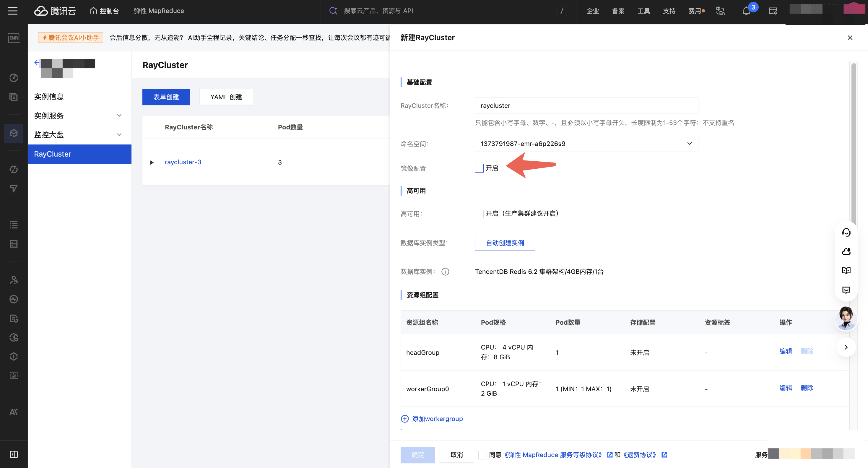The height and width of the screenshot is (468, 868).
Task: Click the back arrow above instance name
Action: click(37, 62)
